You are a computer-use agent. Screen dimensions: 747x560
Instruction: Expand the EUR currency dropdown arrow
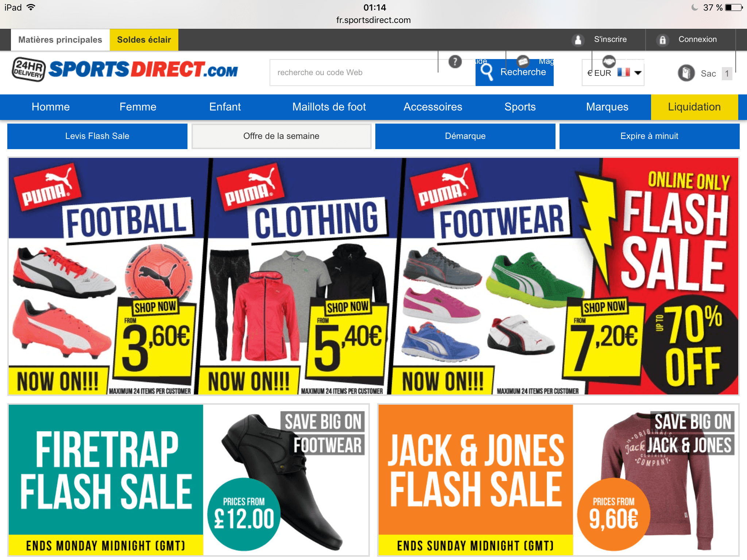(x=638, y=73)
